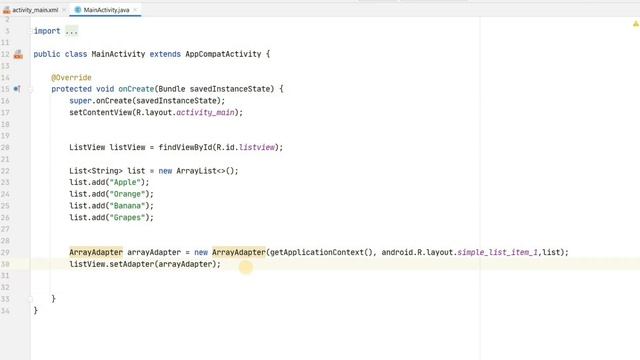Expand the folded import statements
This screenshot has height=360, width=640.
[x=71, y=31]
